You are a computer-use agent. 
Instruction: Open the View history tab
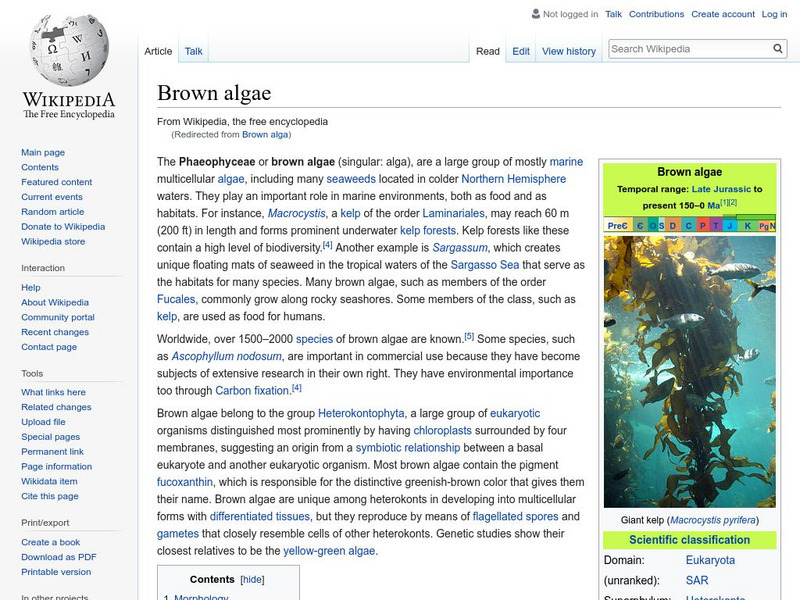[x=569, y=51]
